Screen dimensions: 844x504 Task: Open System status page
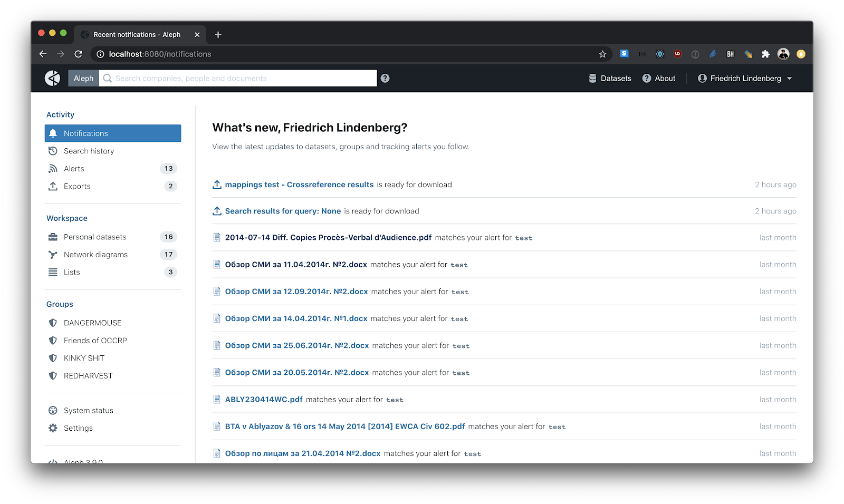click(x=113, y=411)
